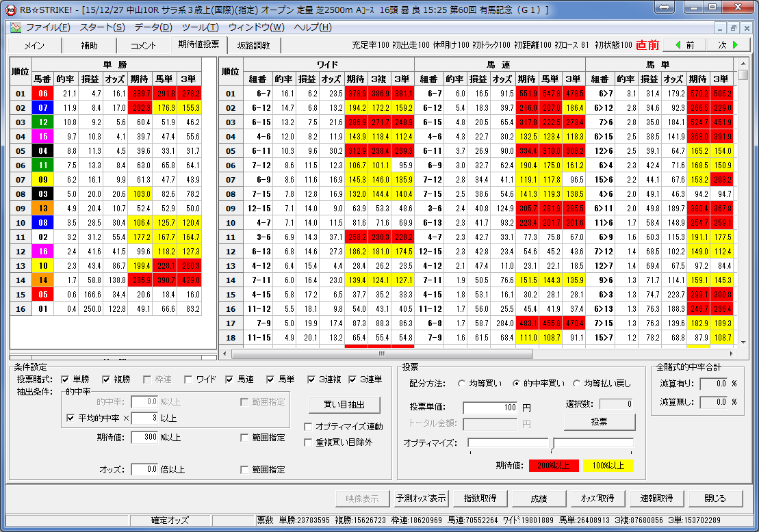Toggle the 平均的中率 checkbox
Image resolution: width=759 pixels, height=532 pixels.
pos(70,418)
